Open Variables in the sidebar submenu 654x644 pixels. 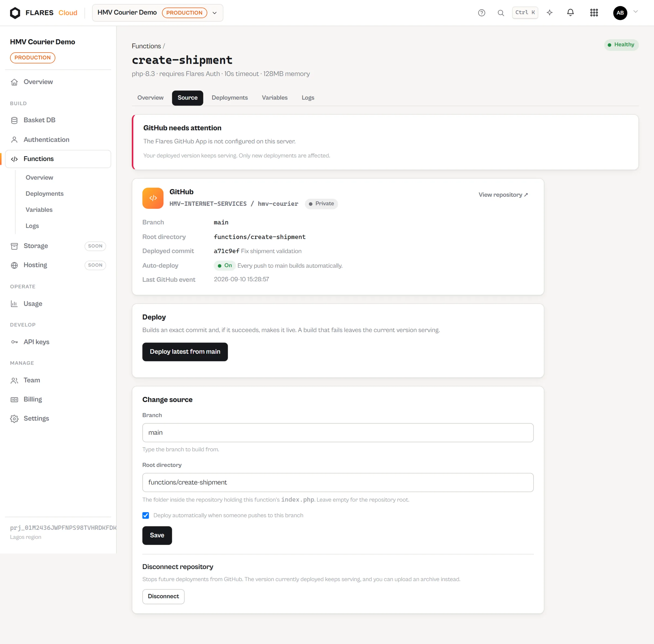[39, 210]
